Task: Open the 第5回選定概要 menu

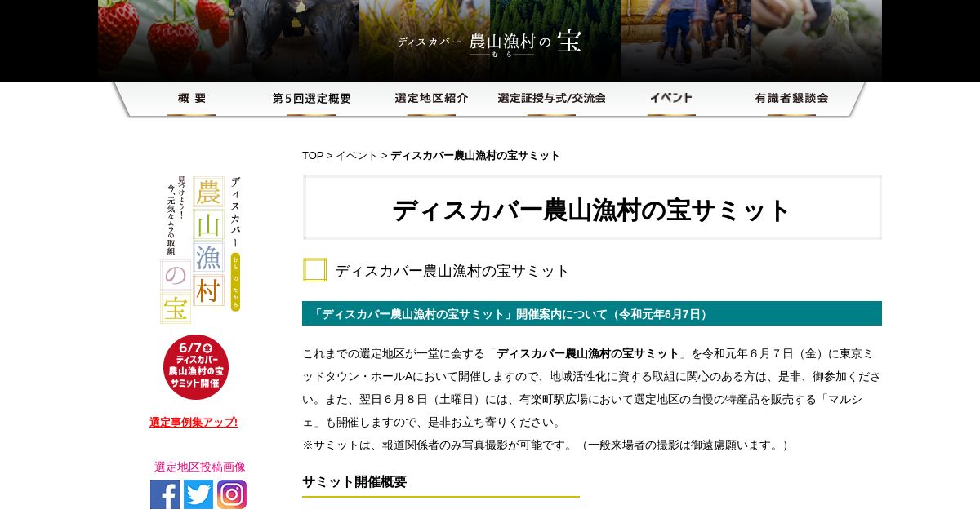Action: tap(311, 99)
